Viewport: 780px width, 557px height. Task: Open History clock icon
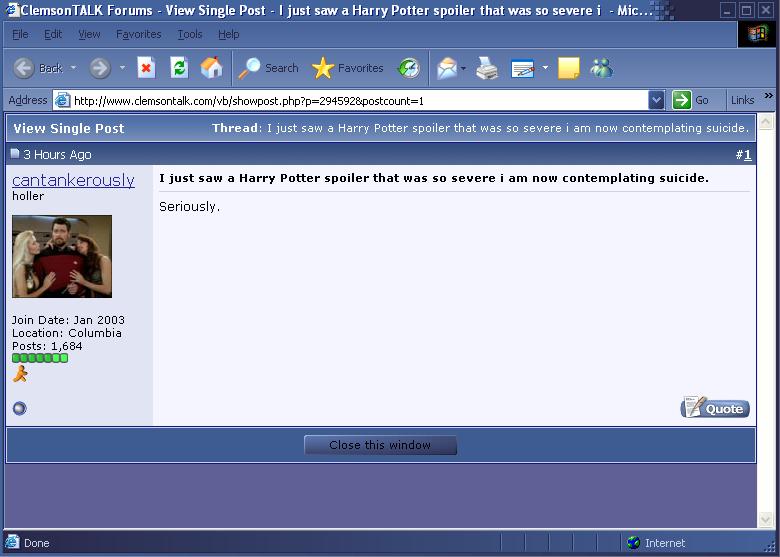click(409, 68)
